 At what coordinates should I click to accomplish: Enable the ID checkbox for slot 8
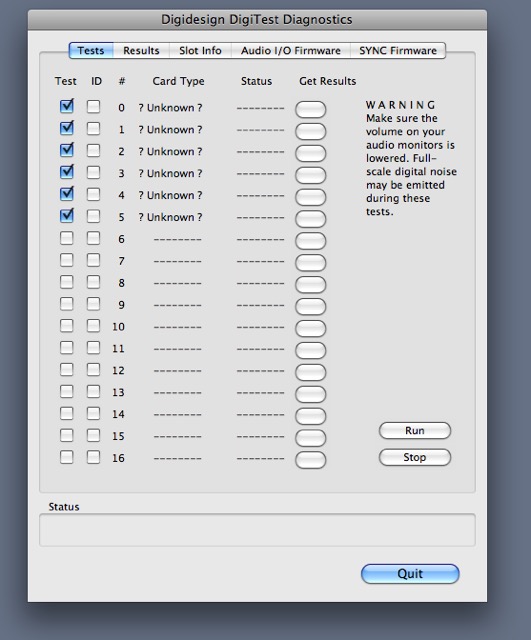tap(93, 282)
